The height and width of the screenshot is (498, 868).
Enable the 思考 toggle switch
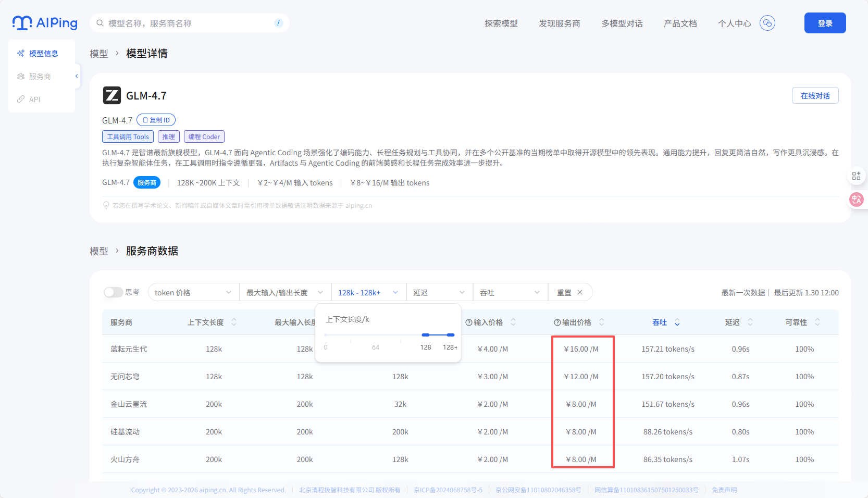113,292
